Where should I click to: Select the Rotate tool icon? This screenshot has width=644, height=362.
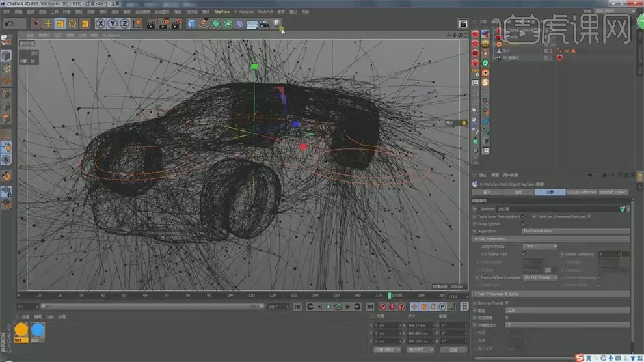72,23
